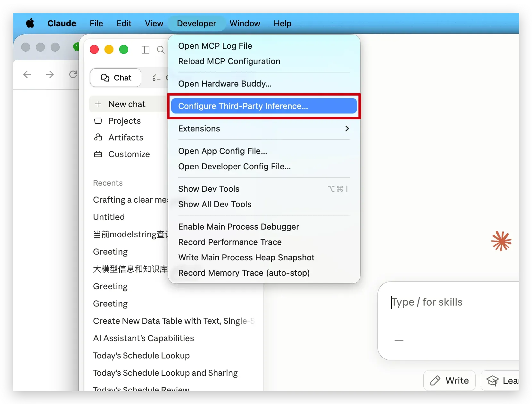
Task: Choose Record Performance Trace
Action: click(x=264, y=242)
